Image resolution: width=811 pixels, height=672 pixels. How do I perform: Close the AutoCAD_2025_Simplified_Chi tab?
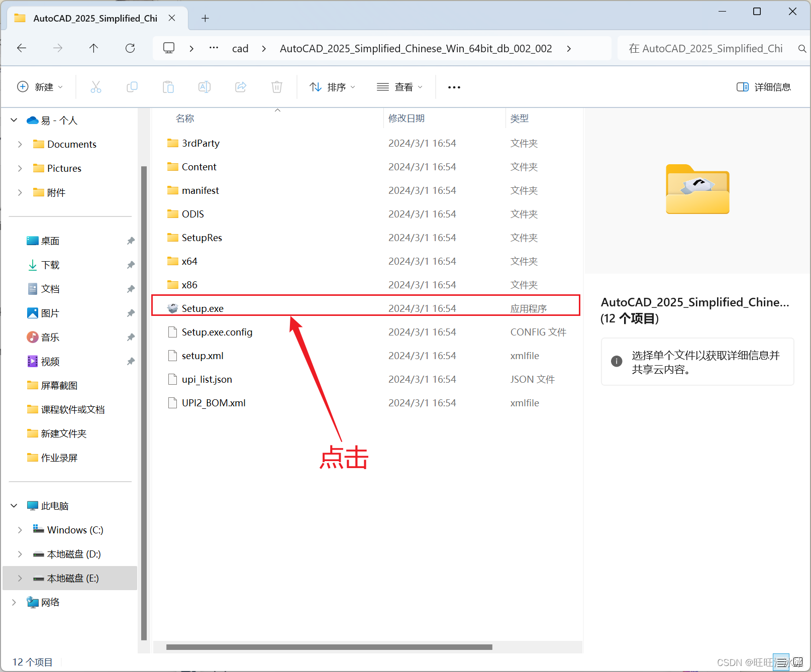(x=172, y=18)
